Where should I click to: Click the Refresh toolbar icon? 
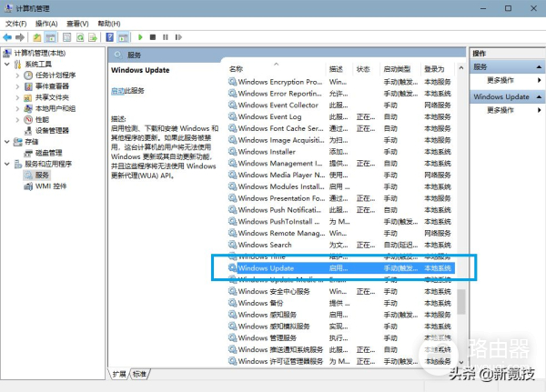coord(80,37)
